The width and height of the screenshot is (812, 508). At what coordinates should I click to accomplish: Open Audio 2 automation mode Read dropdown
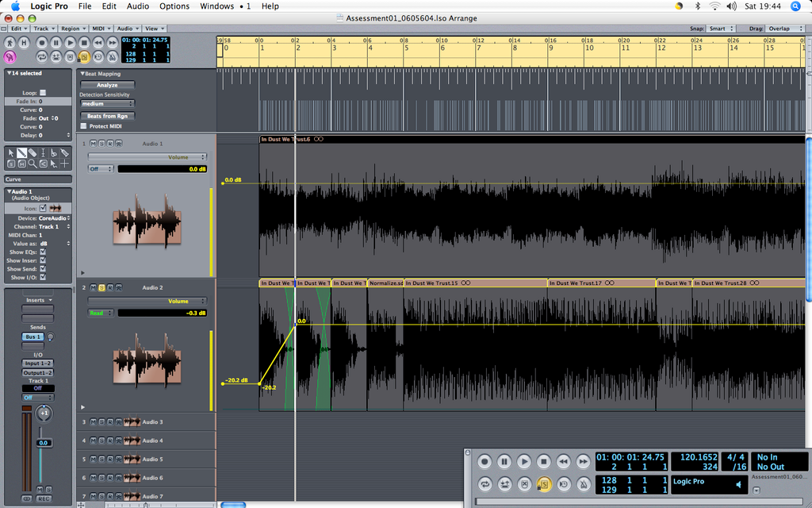[x=101, y=313]
